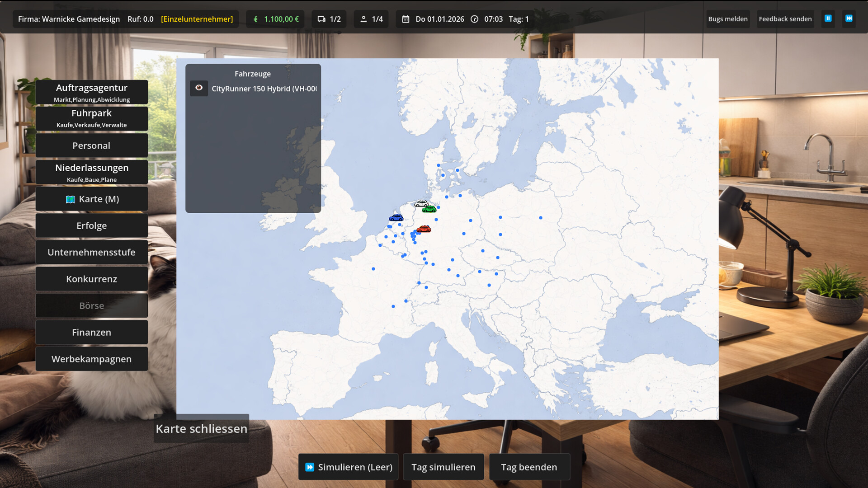868x488 pixels.
Task: Toggle eye visibility for CityRunner 150 Hybrid
Action: pos(199,88)
